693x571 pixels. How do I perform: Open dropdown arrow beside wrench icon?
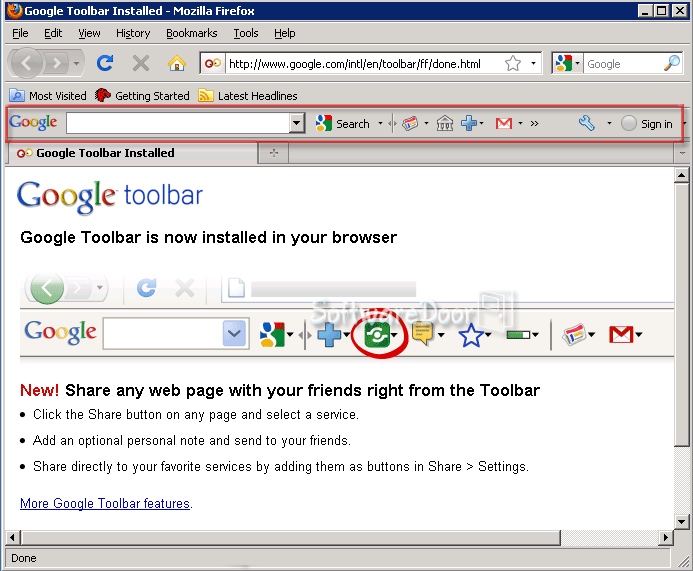point(609,123)
